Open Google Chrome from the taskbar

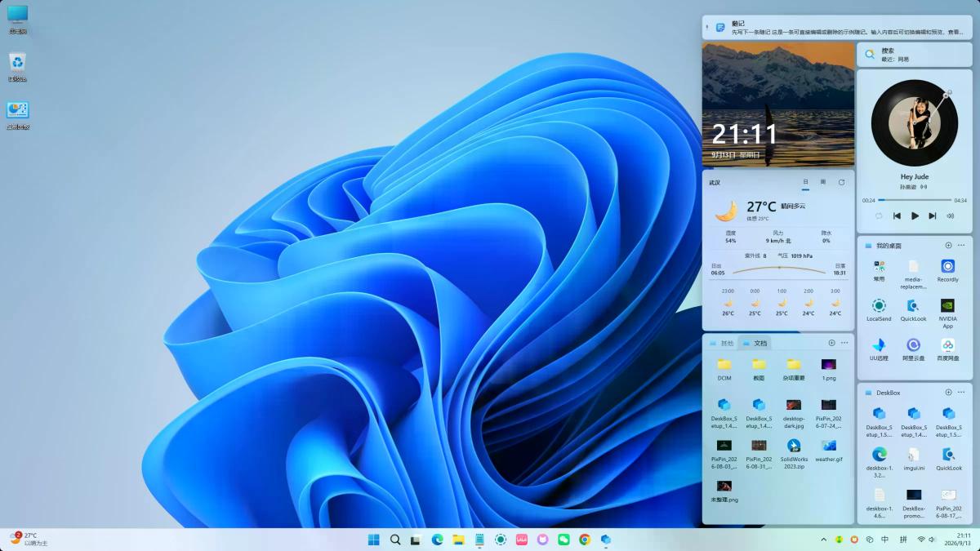click(585, 540)
